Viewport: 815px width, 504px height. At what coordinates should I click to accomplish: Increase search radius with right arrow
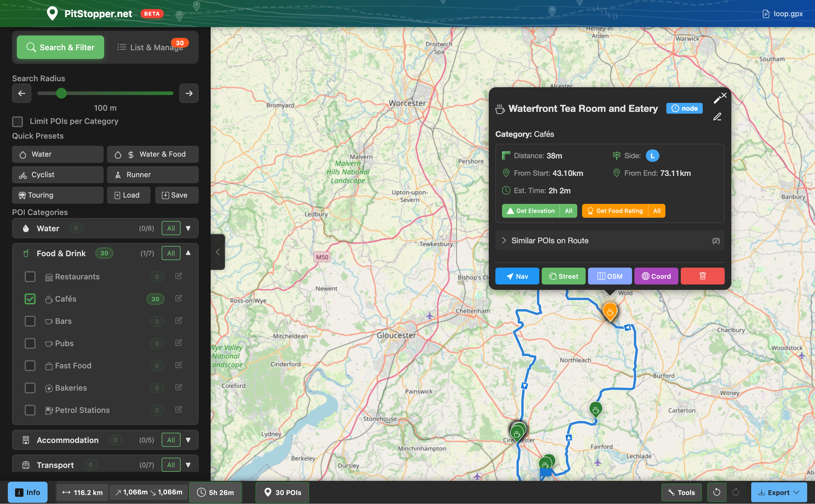pos(189,93)
